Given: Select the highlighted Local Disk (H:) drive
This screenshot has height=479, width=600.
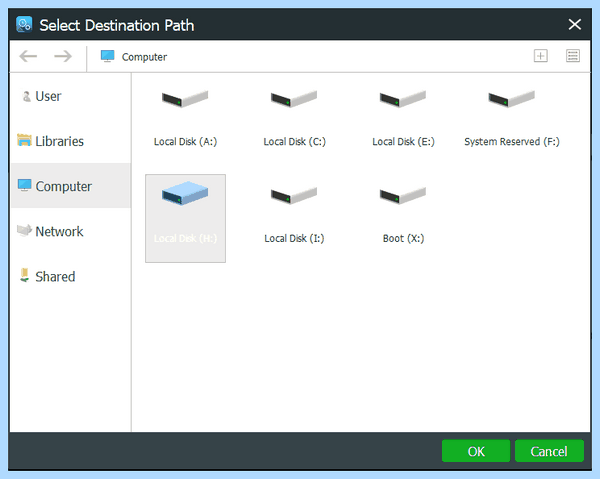Looking at the screenshot, I should click(x=185, y=218).
